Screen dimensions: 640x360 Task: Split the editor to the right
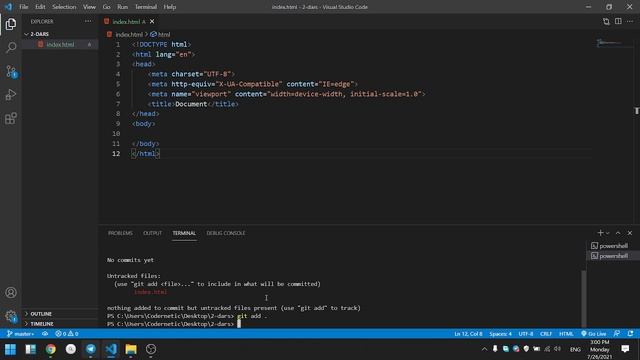click(x=618, y=21)
